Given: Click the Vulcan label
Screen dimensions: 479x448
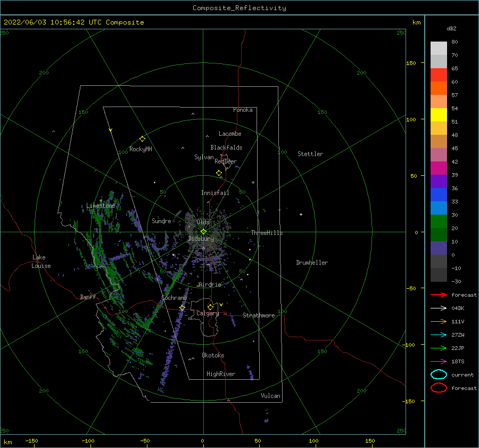Looking at the screenshot, I should click(x=270, y=396).
